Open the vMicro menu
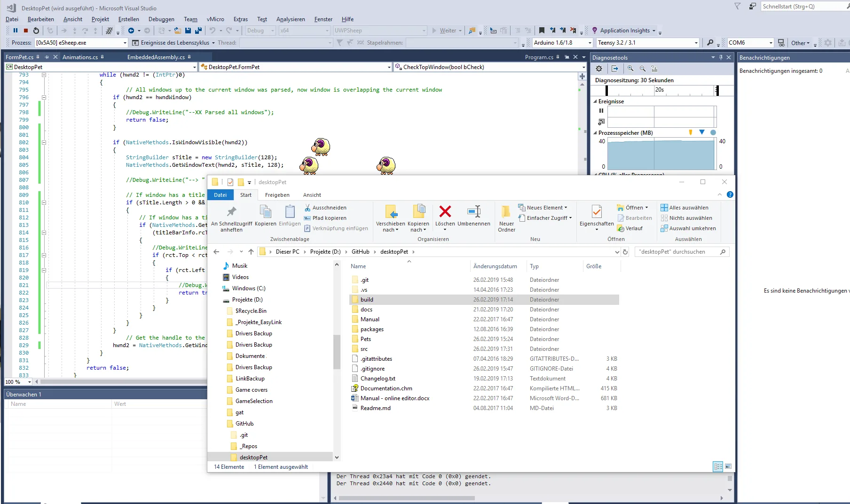 point(215,19)
